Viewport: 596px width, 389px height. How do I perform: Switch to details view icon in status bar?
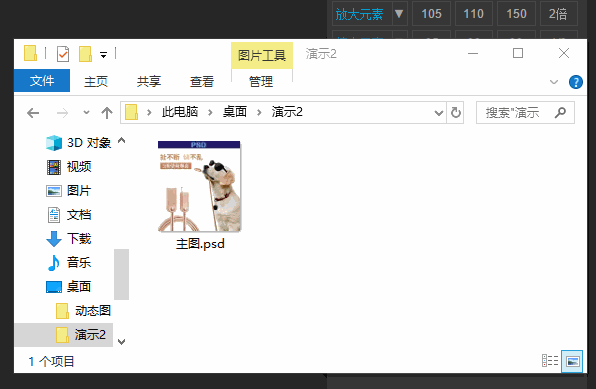550,360
